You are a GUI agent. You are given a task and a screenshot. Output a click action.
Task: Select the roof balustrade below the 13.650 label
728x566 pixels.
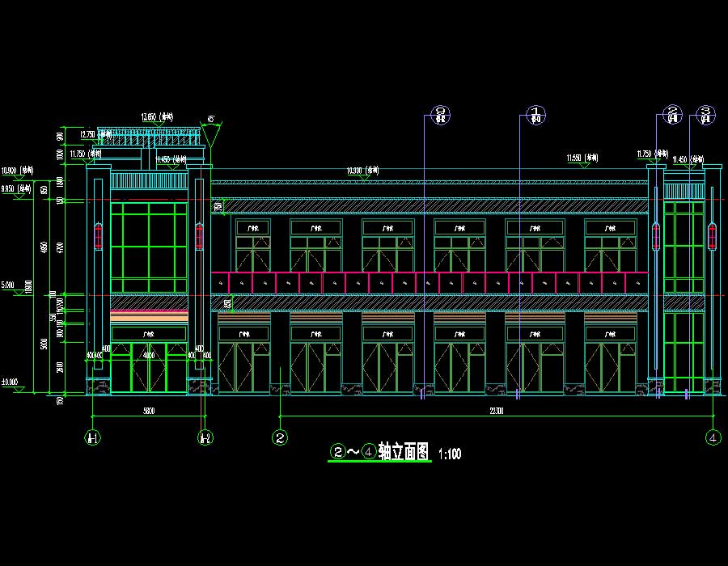[149, 137]
